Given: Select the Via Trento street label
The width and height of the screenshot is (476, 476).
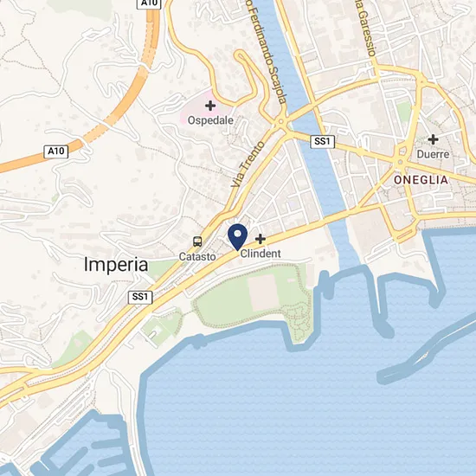Looking at the screenshot, I should tap(248, 164).
